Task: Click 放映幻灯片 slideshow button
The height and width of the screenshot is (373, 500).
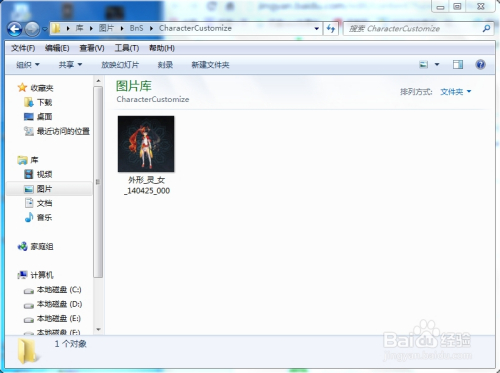Action: [120, 65]
